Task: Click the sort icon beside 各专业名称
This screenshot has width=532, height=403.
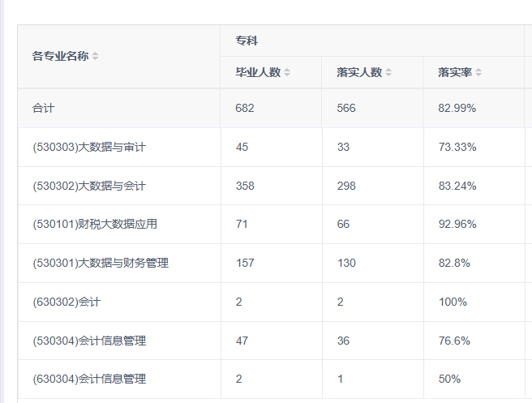Action: coord(96,57)
